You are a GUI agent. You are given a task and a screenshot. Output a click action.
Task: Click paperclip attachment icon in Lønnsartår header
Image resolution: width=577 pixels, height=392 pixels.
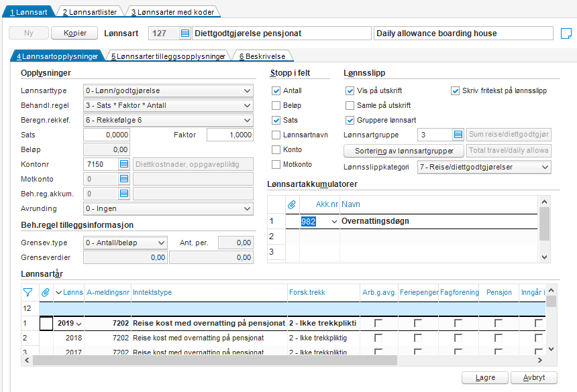(46, 292)
